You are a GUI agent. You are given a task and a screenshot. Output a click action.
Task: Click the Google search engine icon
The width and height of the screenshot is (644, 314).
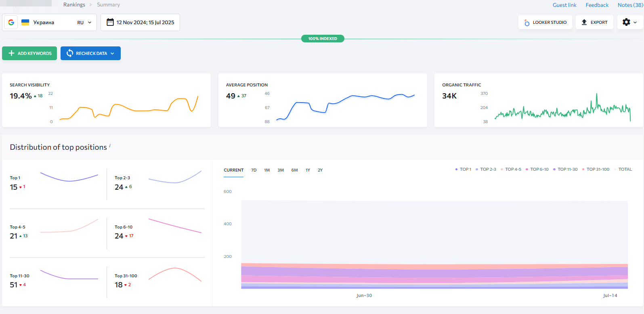coord(11,23)
